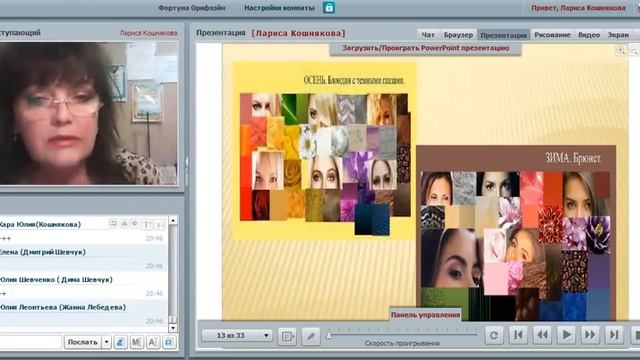Click Загрузить/Проиграть PowerPoint презентацию button
Image resolution: width=640 pixels, height=360 pixels.
point(425,48)
